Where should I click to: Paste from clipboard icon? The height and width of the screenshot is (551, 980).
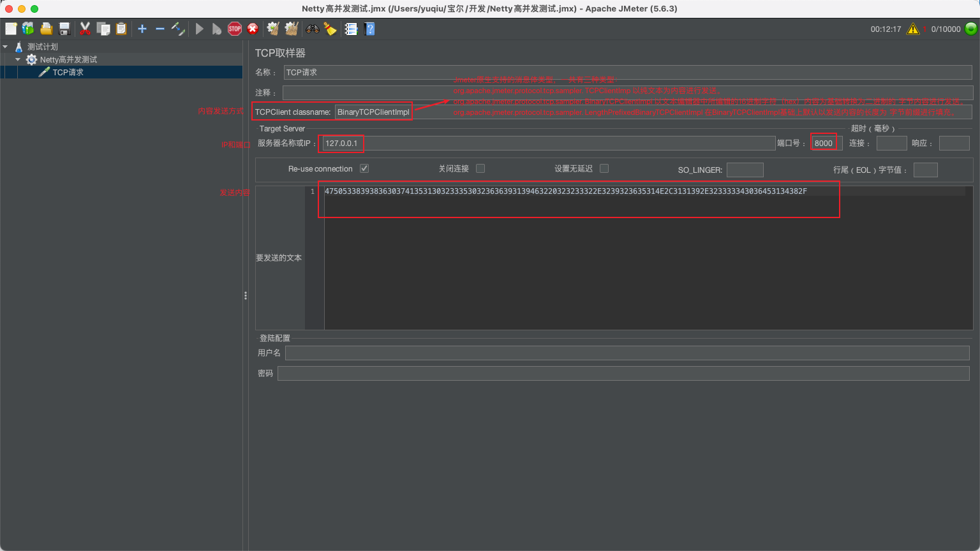[x=121, y=29]
